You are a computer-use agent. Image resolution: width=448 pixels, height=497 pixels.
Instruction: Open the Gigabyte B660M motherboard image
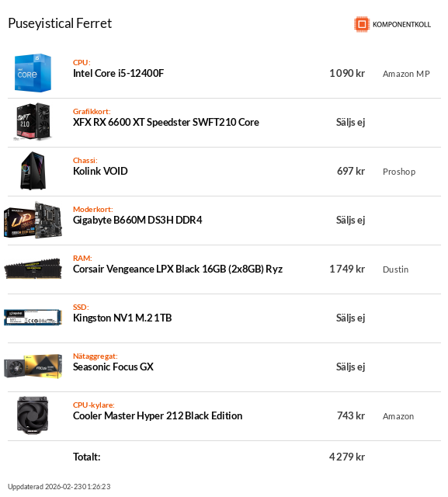click(x=33, y=220)
